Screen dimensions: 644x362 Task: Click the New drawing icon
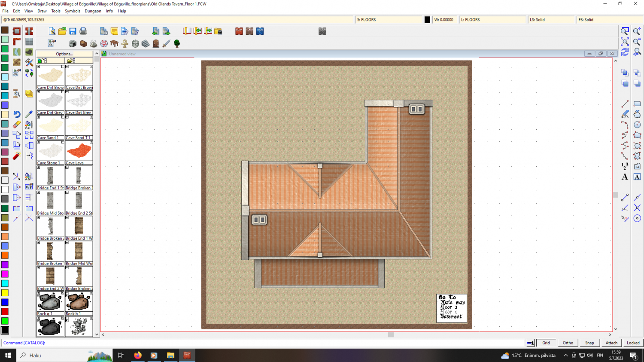coord(52,31)
